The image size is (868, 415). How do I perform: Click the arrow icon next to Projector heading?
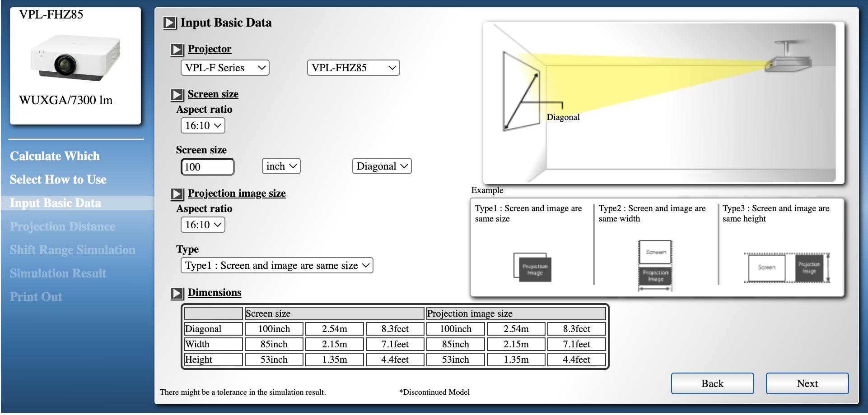tap(177, 50)
